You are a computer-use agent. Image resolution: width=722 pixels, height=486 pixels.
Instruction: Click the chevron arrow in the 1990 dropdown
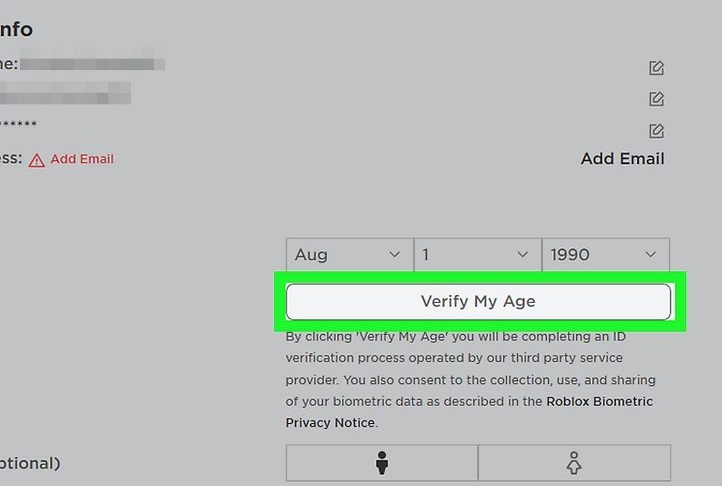(651, 255)
